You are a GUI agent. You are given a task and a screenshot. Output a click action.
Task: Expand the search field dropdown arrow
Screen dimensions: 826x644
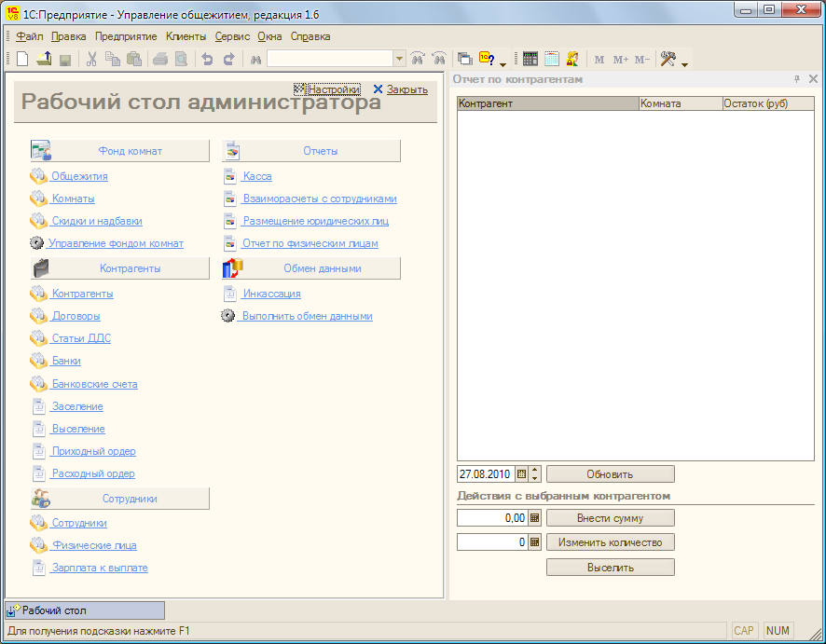(399, 59)
